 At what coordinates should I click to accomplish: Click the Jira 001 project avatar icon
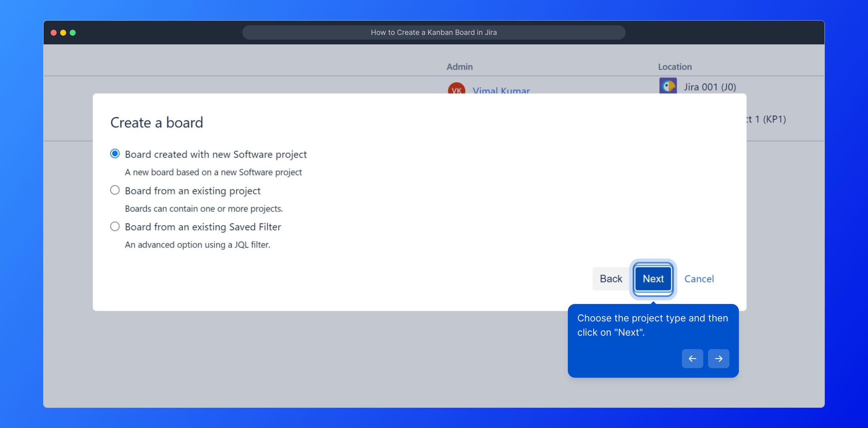668,86
